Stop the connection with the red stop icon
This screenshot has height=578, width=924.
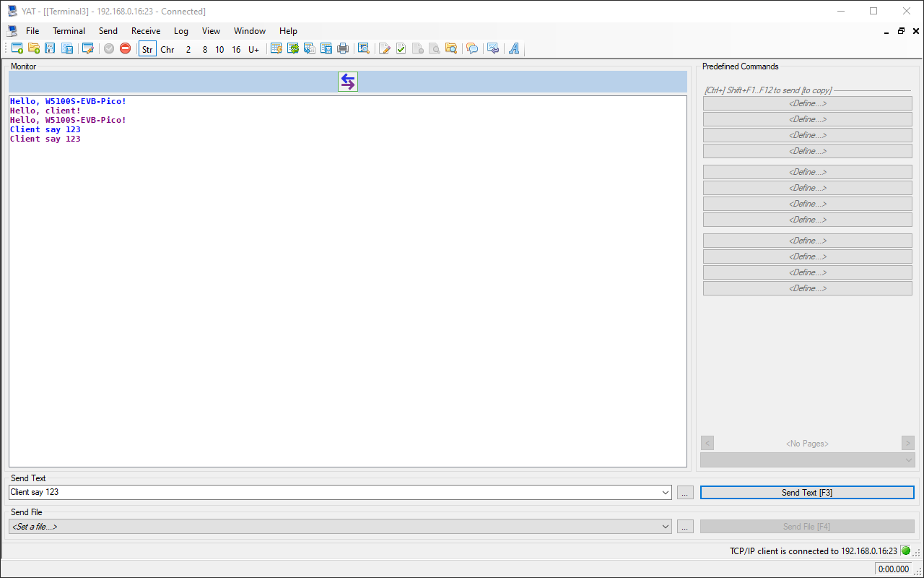126,49
